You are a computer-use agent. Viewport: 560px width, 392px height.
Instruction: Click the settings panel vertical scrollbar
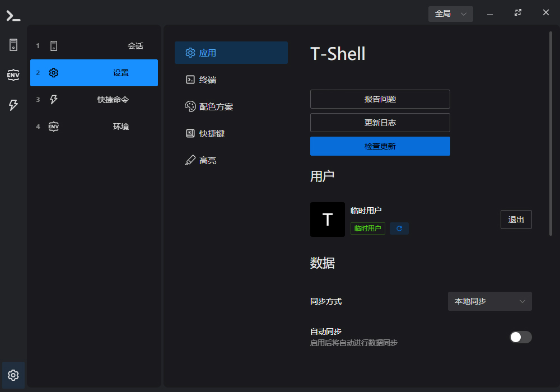click(550, 134)
